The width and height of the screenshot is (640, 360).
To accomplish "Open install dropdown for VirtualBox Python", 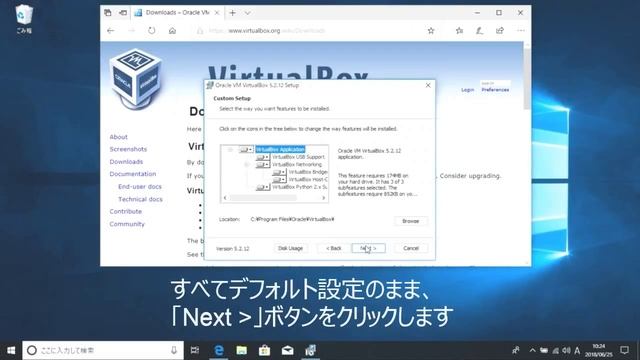I will [x=263, y=187].
